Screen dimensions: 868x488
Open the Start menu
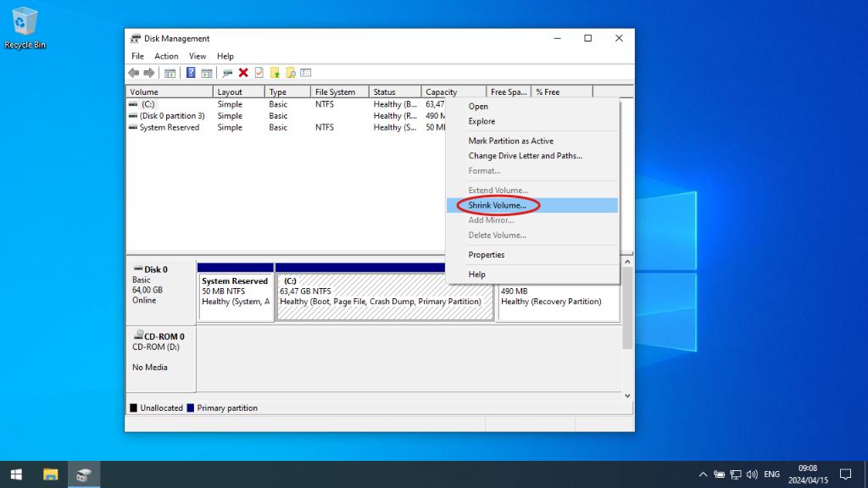pyautogui.click(x=16, y=474)
